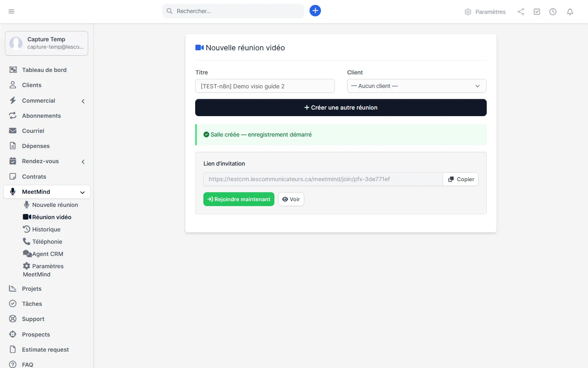
Task: Click the 'Lien d'invitation' label
Action: point(224,164)
